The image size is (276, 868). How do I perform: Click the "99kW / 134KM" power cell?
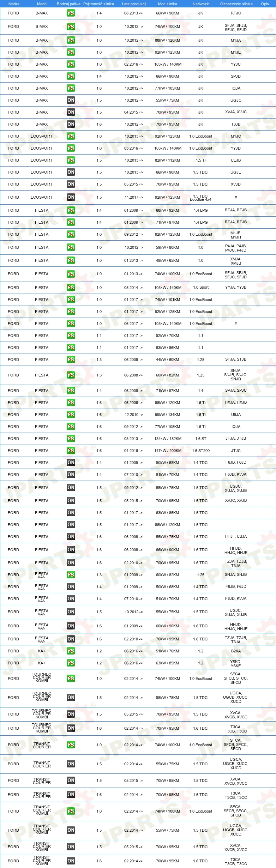[x=168, y=415]
